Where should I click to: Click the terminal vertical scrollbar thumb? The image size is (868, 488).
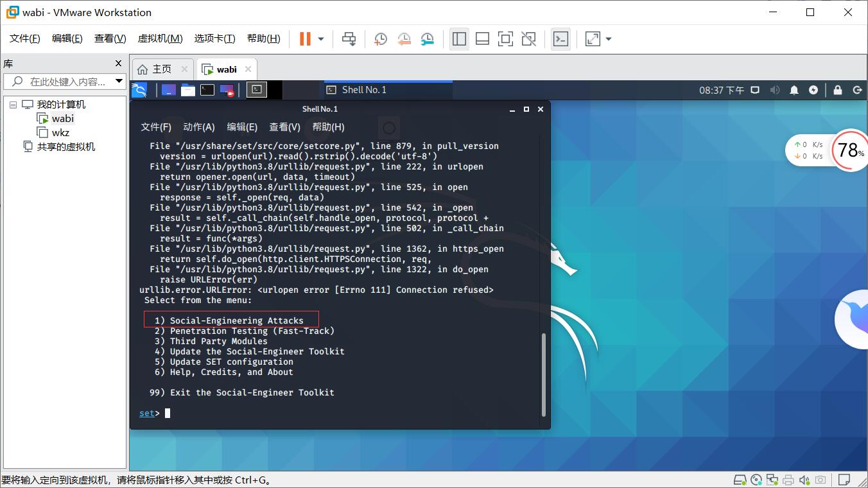(x=544, y=374)
